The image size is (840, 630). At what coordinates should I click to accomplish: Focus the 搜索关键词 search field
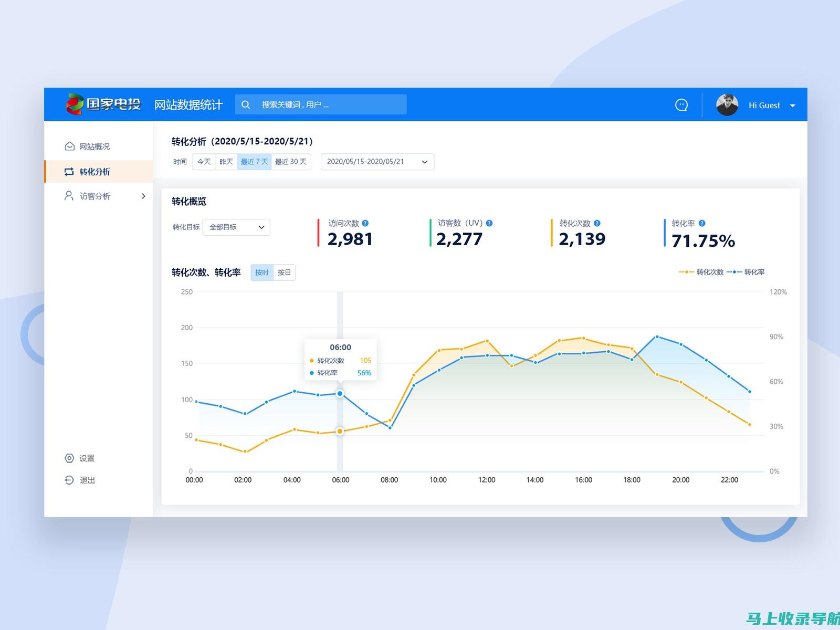tap(321, 104)
